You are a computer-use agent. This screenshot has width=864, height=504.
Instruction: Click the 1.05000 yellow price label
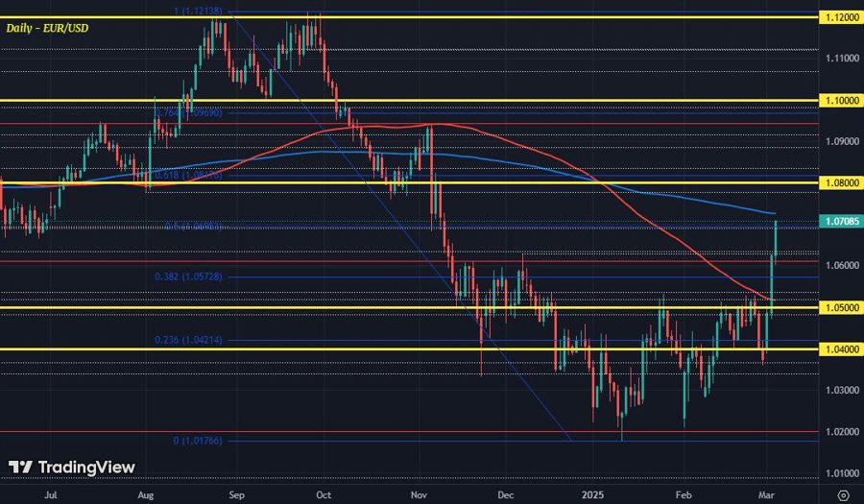coord(842,307)
